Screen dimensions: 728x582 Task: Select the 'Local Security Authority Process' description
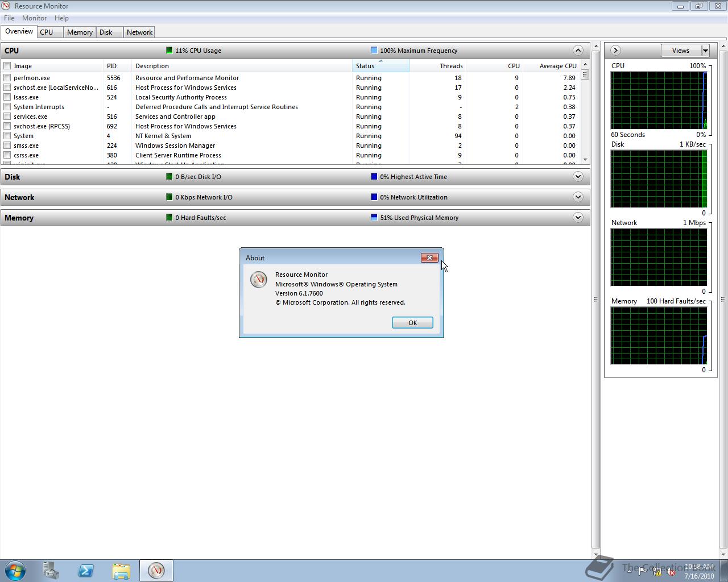181,97
